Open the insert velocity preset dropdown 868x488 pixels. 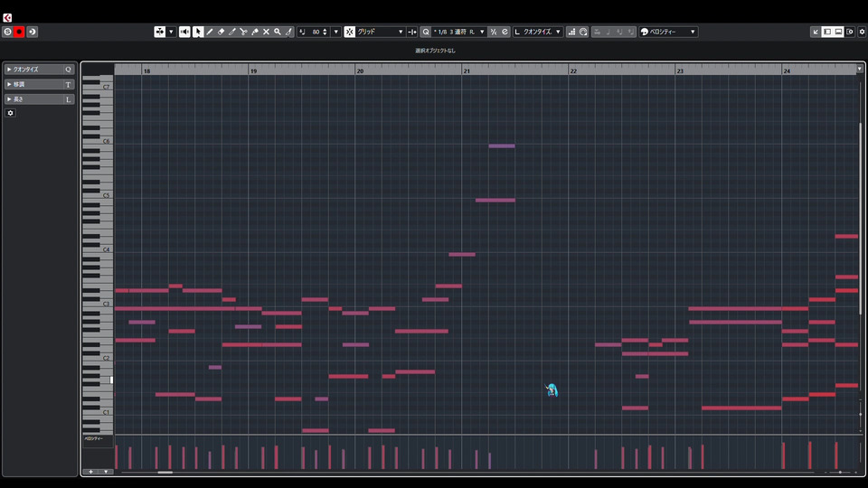pos(336,33)
